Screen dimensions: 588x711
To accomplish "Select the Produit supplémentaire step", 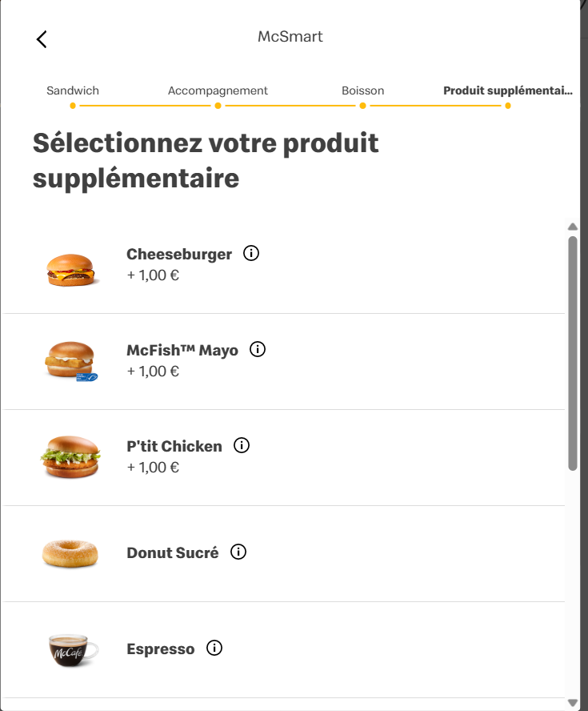I will pyautogui.click(x=507, y=91).
